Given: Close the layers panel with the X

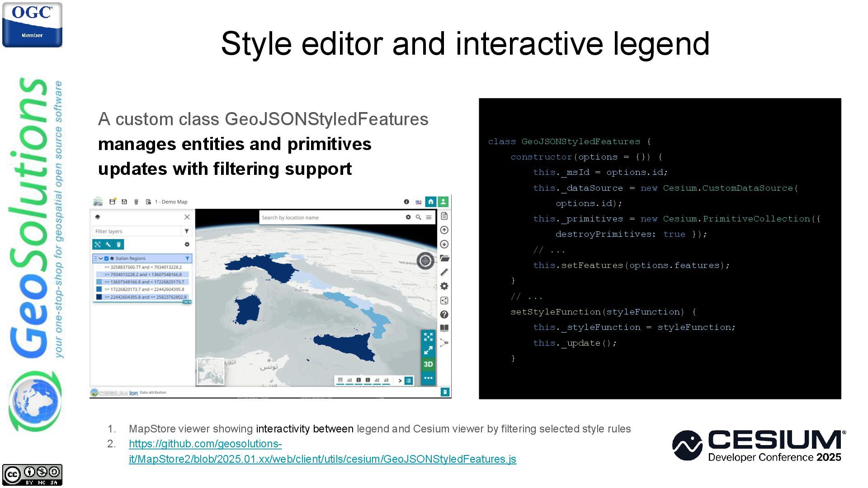Looking at the screenshot, I should point(187,217).
